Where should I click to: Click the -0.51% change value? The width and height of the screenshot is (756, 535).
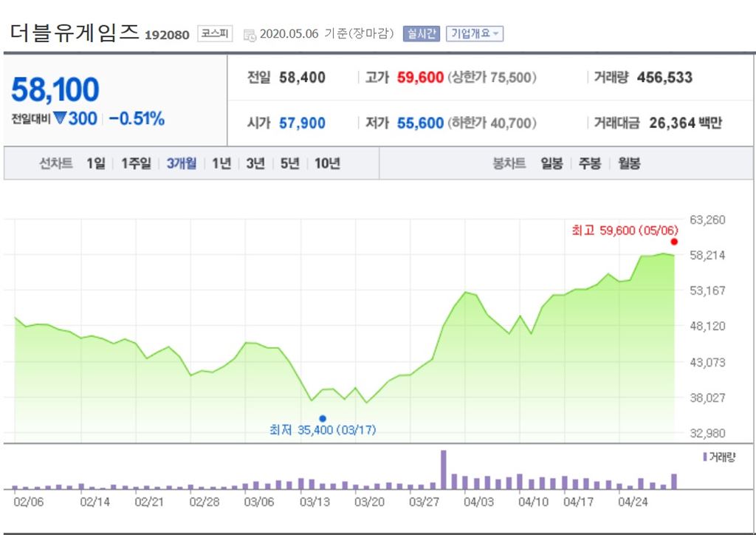(137, 118)
